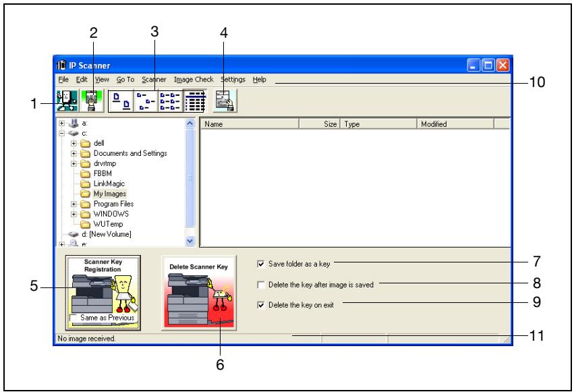The height and width of the screenshot is (392, 574).
Task: Switch to list view
Action: 170,101
